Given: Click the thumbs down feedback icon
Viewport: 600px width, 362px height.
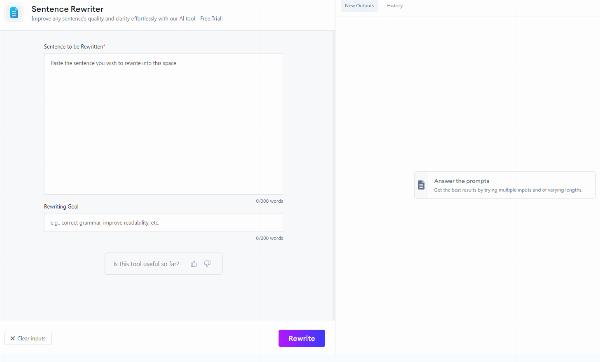Looking at the screenshot, I should (207, 264).
